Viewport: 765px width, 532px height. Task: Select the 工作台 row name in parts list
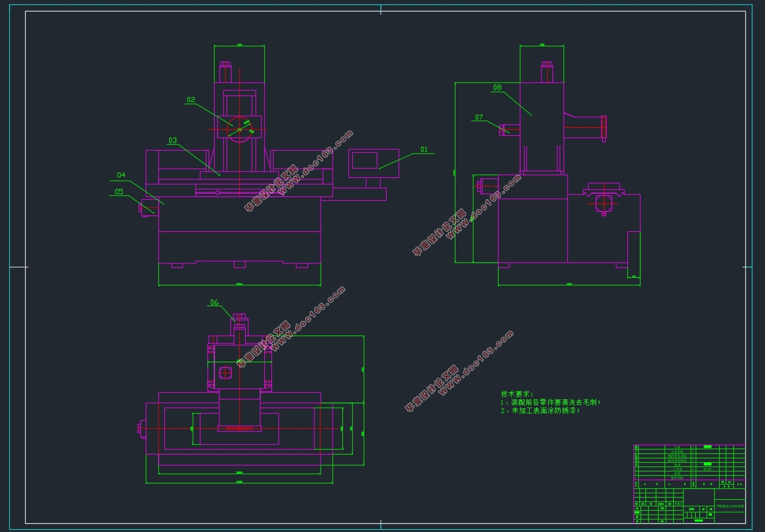677,469
